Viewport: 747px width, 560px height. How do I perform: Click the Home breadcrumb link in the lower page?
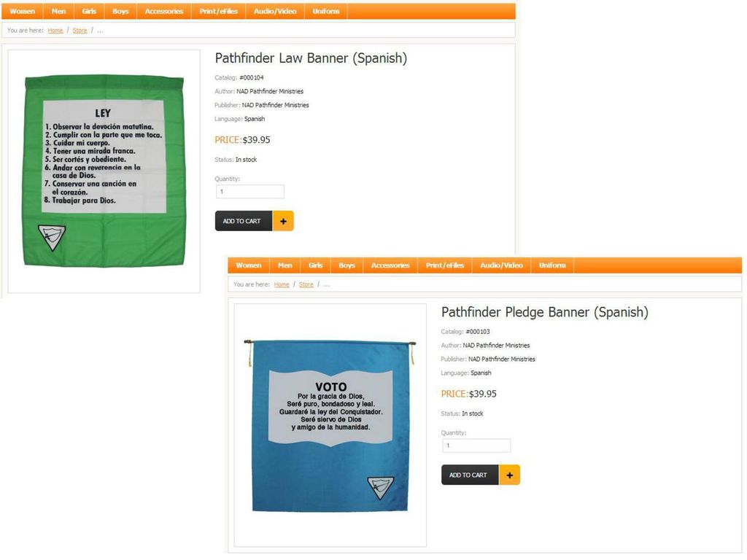tap(282, 284)
